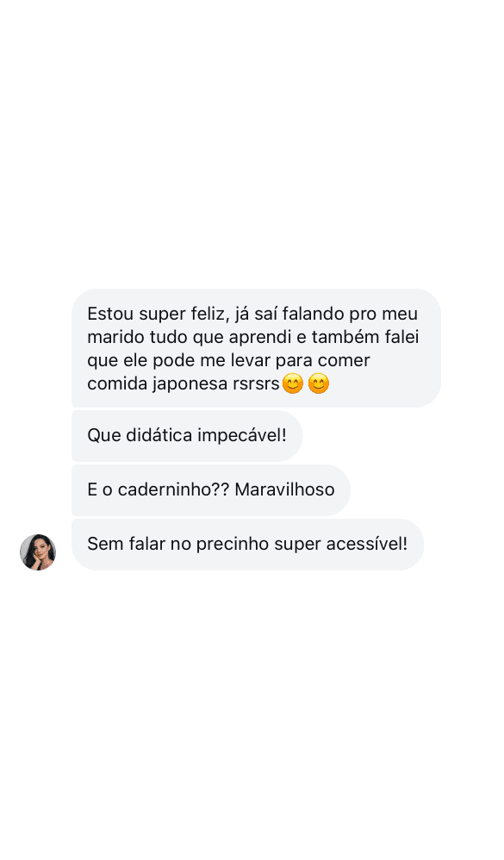
Task: Click the word "levar" in the first message
Action: click(x=250, y=360)
